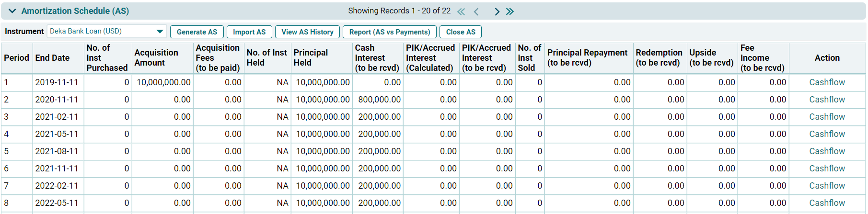Select the 800,000.00 cash interest cell

click(379, 100)
